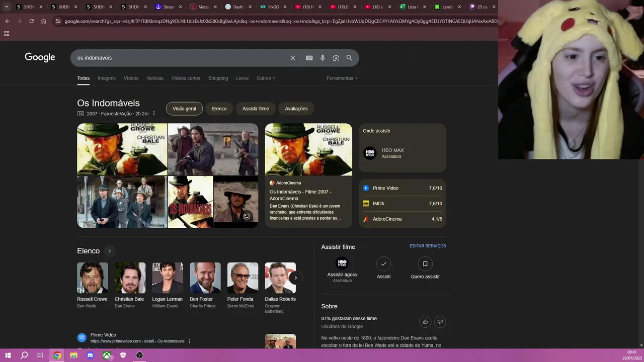This screenshot has width=644, height=362.
Task: Select the Shopping search tab
Action: tap(218, 78)
